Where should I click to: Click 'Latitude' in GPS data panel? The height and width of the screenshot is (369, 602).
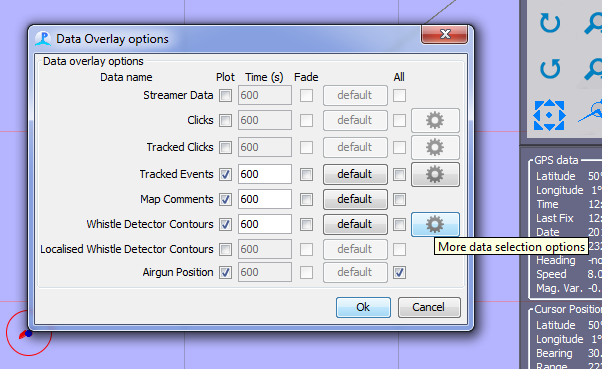556,176
